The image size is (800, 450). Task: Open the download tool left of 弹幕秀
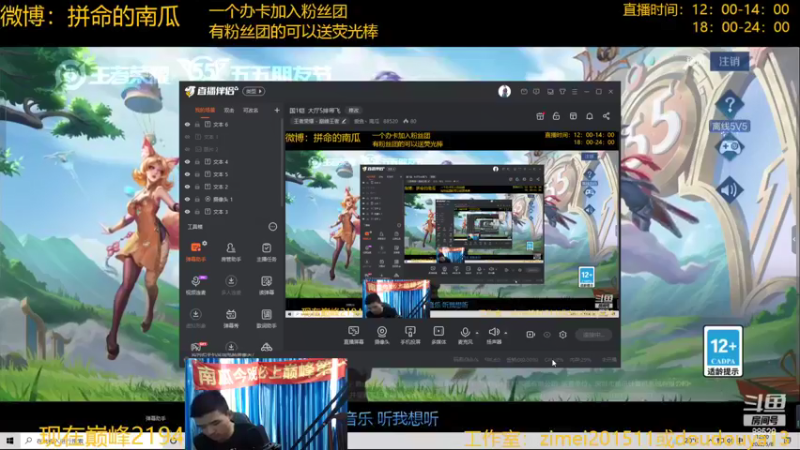coord(196,318)
